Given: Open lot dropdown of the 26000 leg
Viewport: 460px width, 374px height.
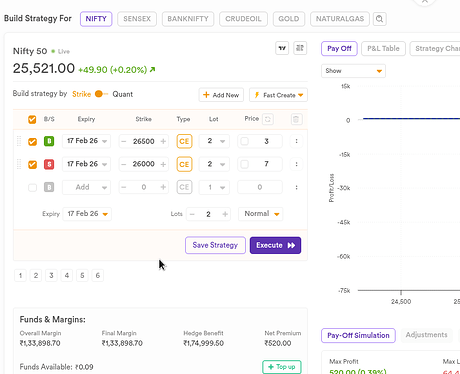Looking at the screenshot, I should coord(214,164).
